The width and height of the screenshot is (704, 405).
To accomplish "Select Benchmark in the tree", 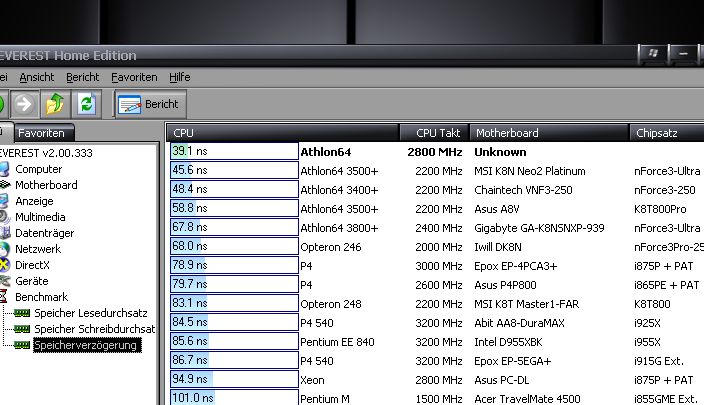I will coord(42,297).
